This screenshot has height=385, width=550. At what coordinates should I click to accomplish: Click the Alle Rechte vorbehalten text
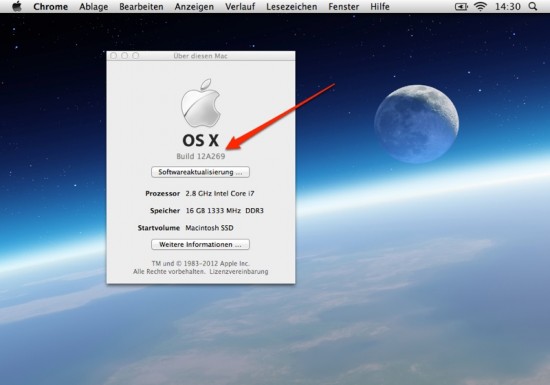pyautogui.click(x=169, y=271)
